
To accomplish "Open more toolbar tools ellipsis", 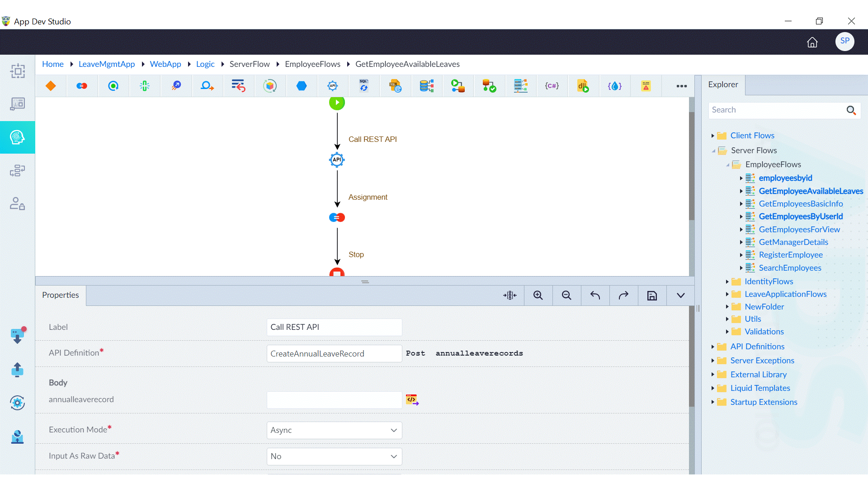I will (682, 86).
